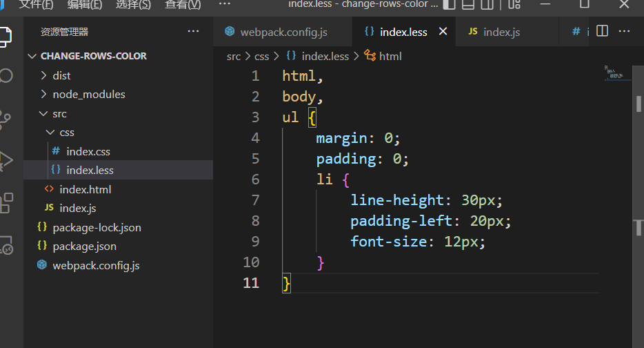Image resolution: width=644 pixels, height=348 pixels.
Task: Open Customize Layout from title bar
Action: (x=514, y=5)
